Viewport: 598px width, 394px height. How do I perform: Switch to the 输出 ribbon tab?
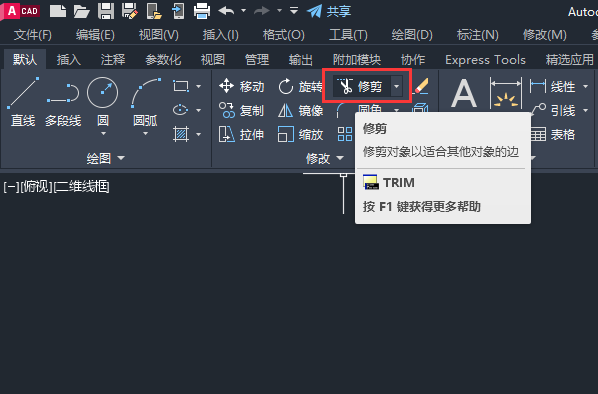(301, 60)
